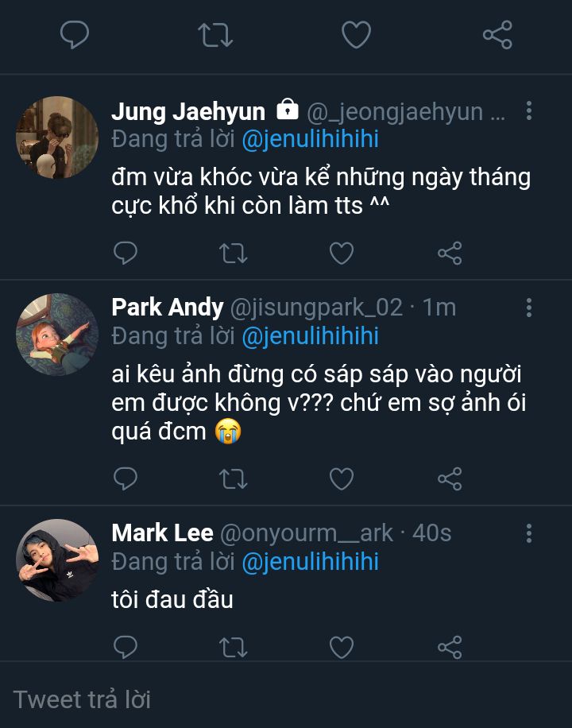Open @jenulihihihi mention in Jung Jaehyun's reply

(309, 139)
